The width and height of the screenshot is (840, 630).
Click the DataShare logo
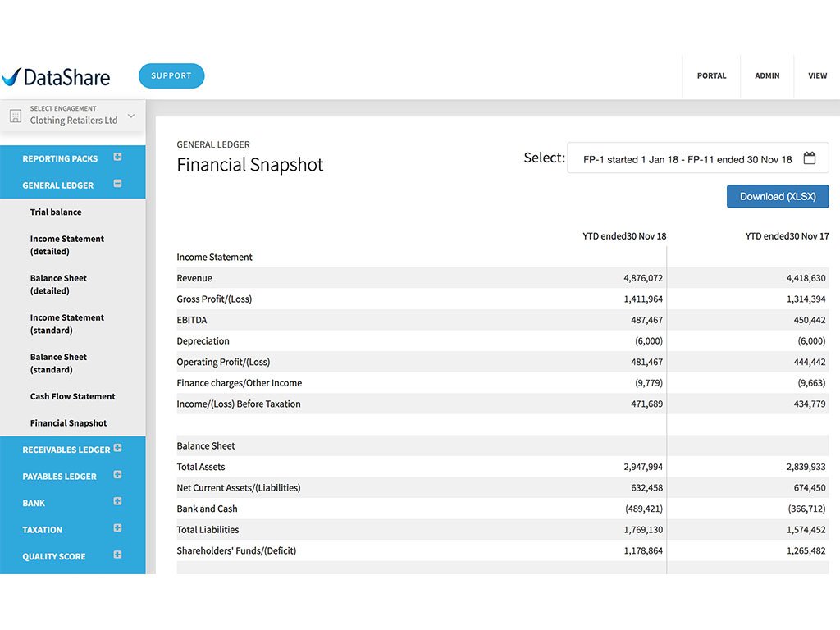click(x=56, y=77)
